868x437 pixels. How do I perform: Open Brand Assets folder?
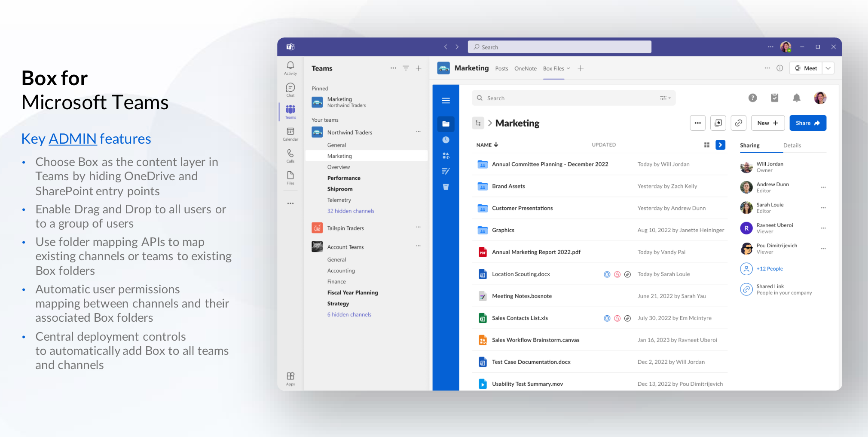tap(600, 186)
